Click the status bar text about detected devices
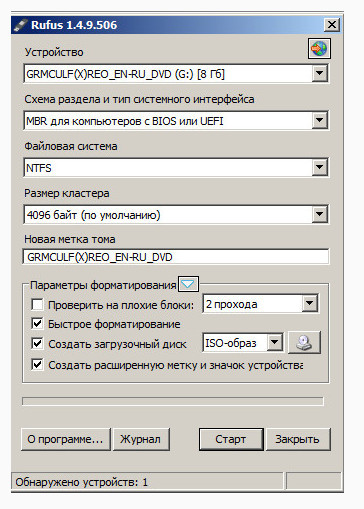 click(82, 482)
